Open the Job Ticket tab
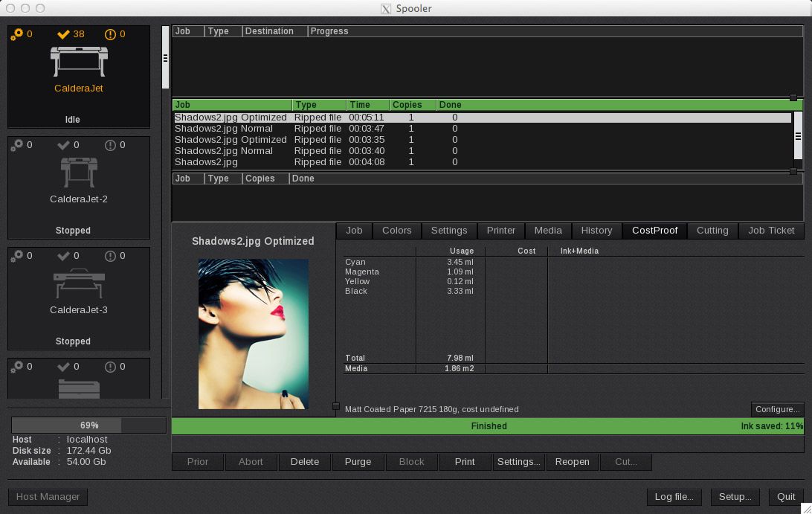This screenshot has height=514, width=812. [771, 231]
